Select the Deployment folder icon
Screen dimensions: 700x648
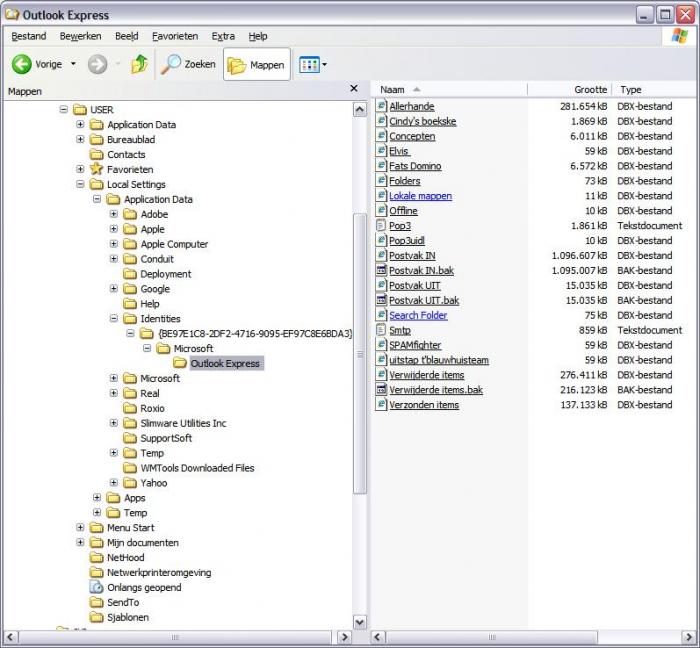130,274
